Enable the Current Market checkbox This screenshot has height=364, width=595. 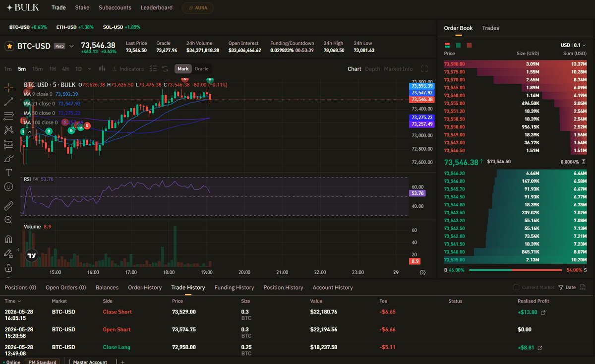click(x=516, y=287)
